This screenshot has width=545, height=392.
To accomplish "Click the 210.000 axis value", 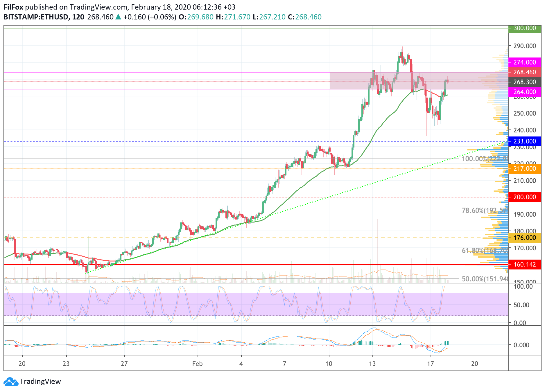I will 525,181.
